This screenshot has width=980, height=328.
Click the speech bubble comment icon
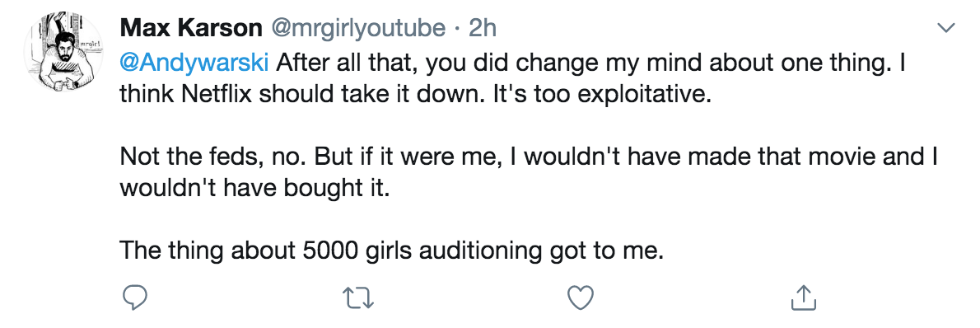133,298
